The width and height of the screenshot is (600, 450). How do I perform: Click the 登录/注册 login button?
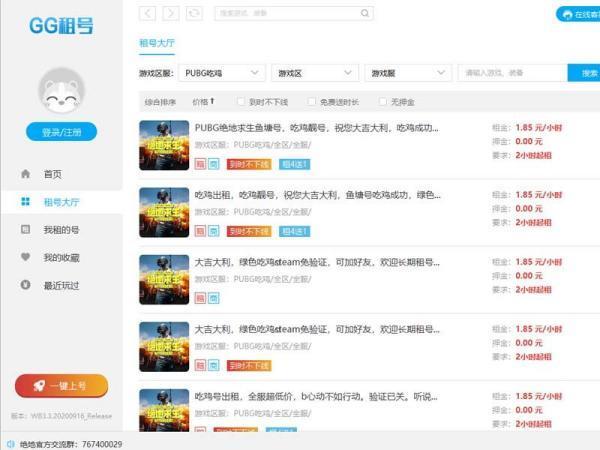tap(61, 132)
